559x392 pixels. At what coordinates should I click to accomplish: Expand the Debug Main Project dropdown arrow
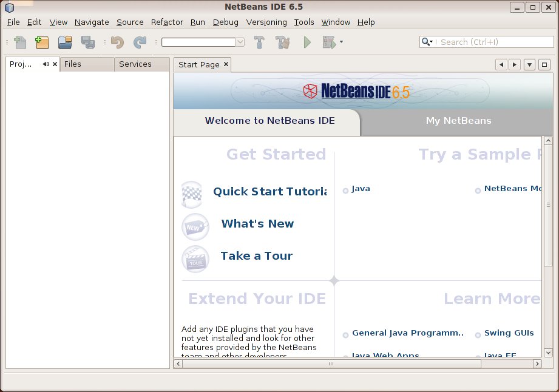[342, 42]
